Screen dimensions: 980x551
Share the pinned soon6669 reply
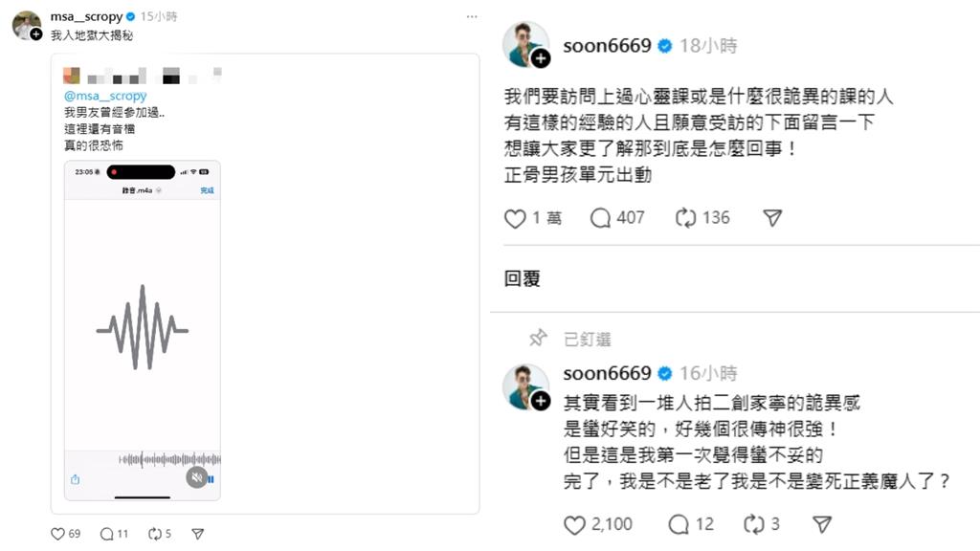point(821,524)
